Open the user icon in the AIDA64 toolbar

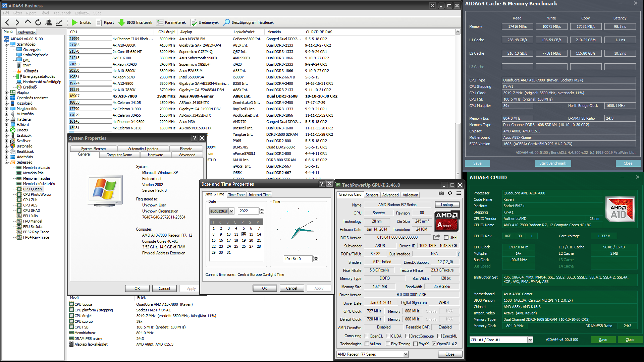(x=49, y=22)
